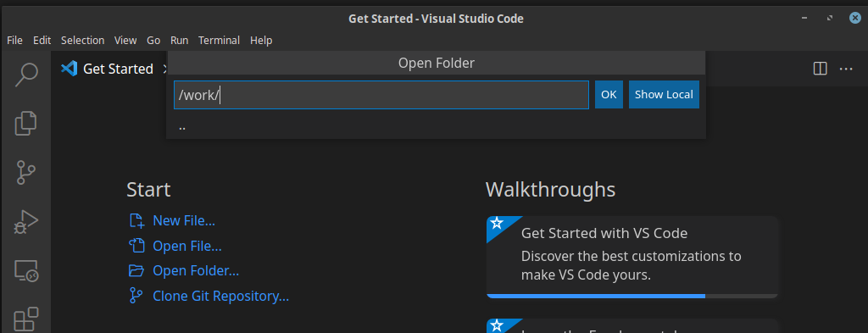Open the Search view in activity bar
Viewport: 868px width, 333px height.
pos(26,74)
